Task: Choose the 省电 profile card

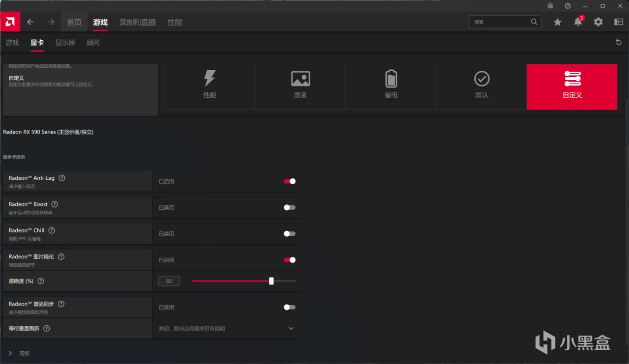Action: pyautogui.click(x=391, y=86)
